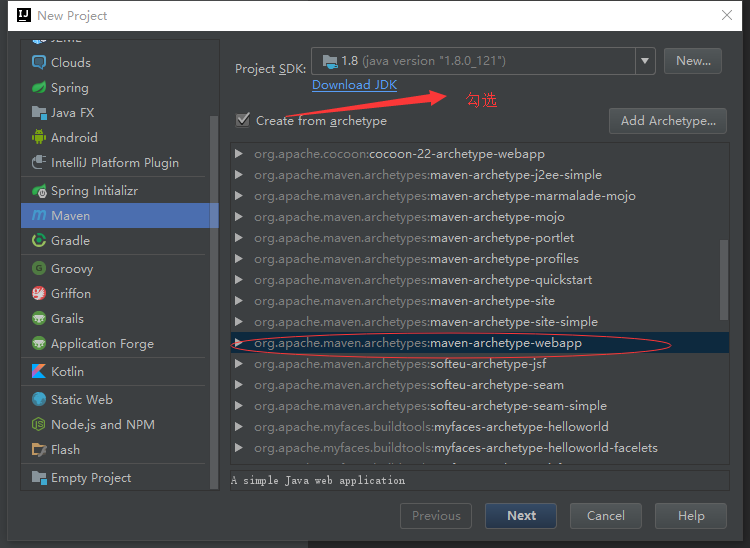Pick the Groovy icon in list

click(39, 269)
